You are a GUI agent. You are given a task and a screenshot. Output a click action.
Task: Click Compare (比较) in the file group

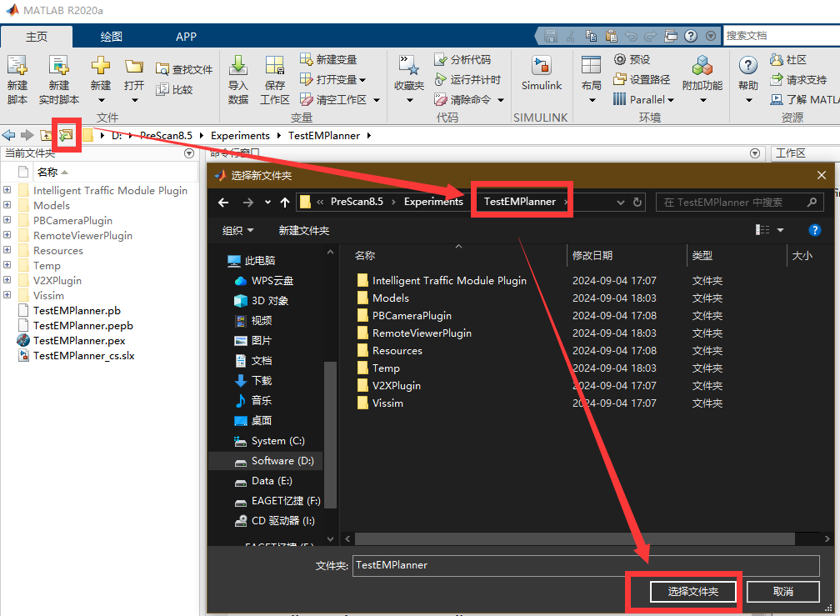[174, 89]
